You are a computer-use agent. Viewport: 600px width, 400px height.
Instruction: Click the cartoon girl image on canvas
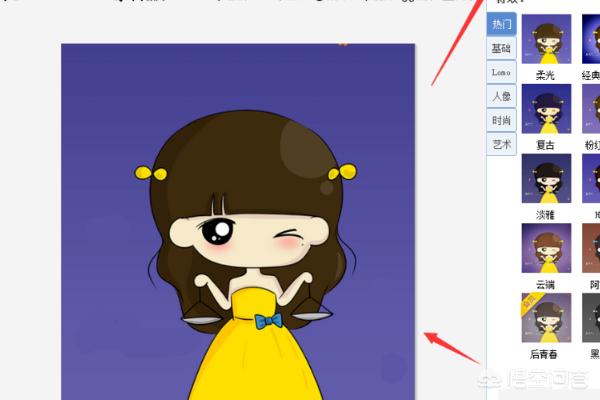coord(238,222)
